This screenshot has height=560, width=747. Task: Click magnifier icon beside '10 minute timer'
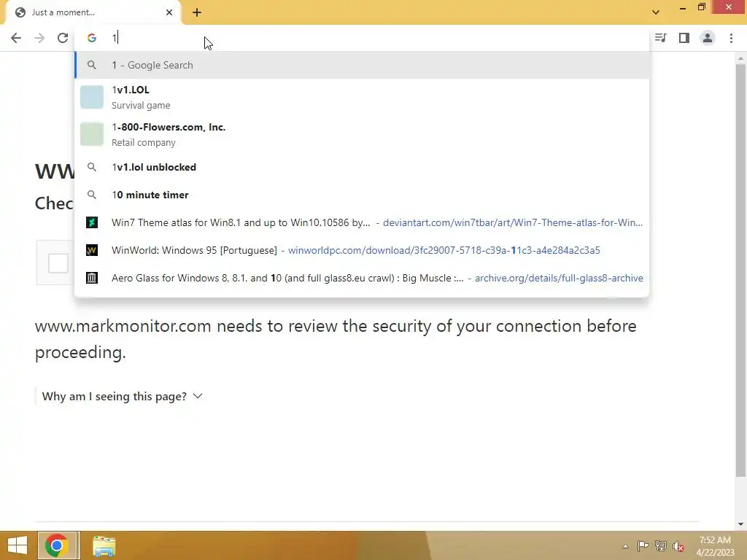point(91,195)
